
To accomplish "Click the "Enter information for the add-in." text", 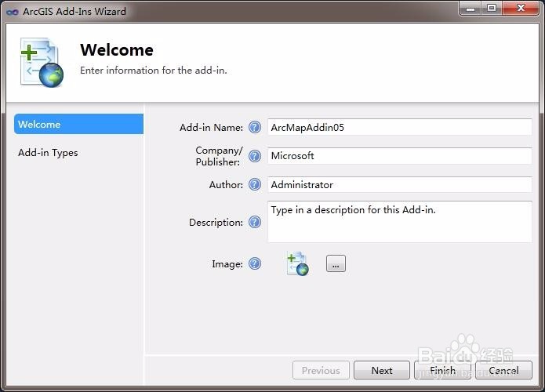I will coord(153,71).
